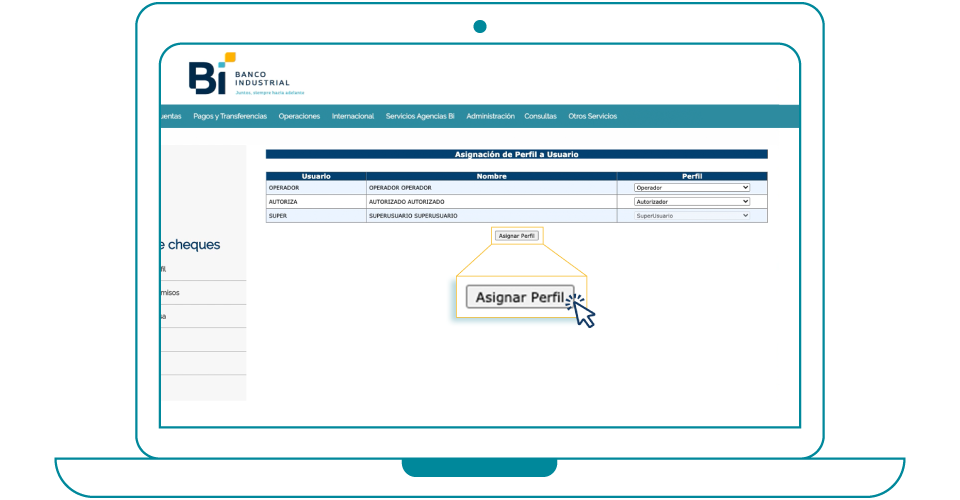Open the Pagos y Transferencias menu

pyautogui.click(x=230, y=116)
